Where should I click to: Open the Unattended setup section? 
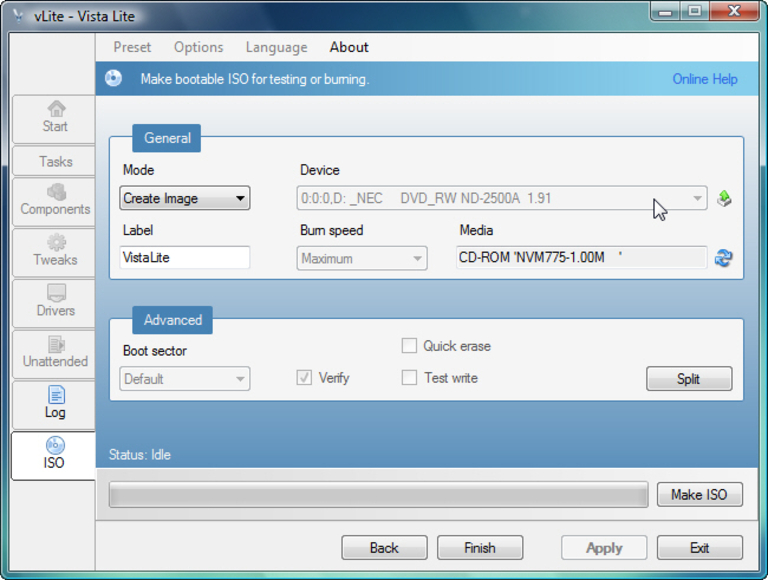click(54, 354)
